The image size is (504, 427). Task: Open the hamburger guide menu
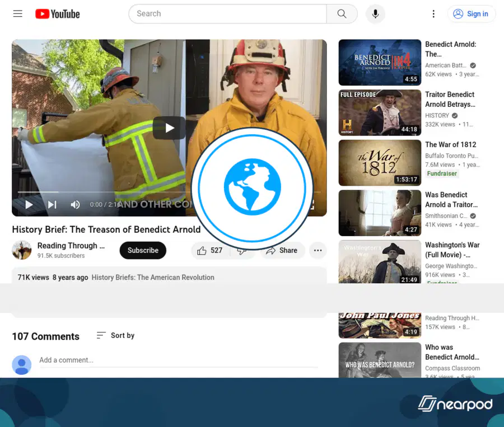tap(18, 14)
